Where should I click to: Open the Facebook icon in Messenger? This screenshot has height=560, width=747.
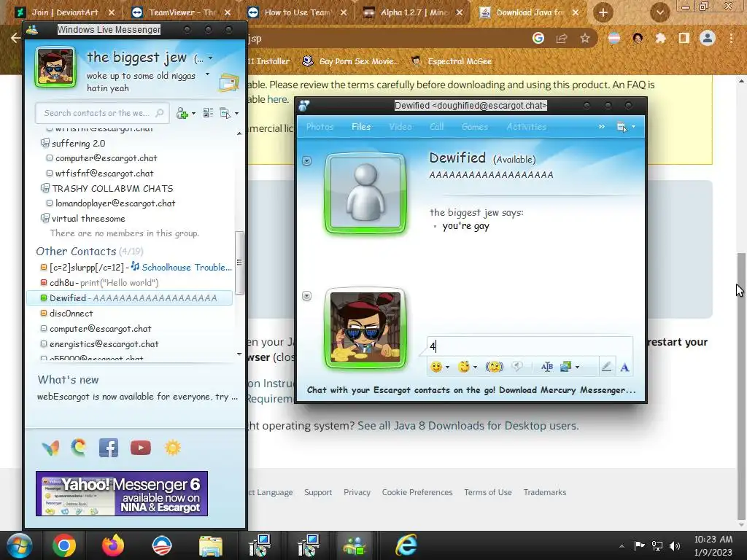pyautogui.click(x=109, y=448)
